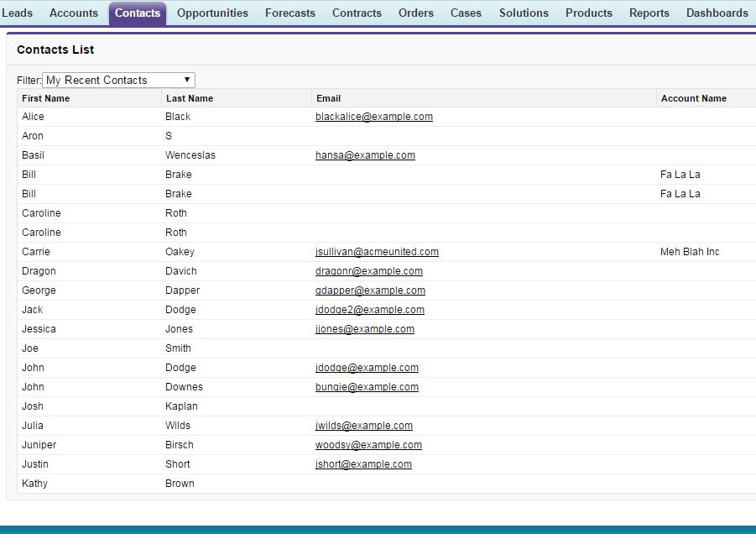Open the Reports tab

pyautogui.click(x=649, y=13)
